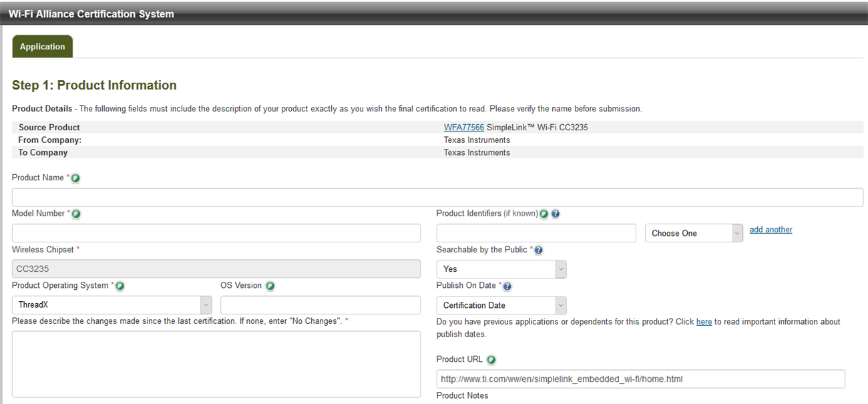Click green help icon beside Product Identifiers
Image resolution: width=868 pixels, height=404 pixels.
(544, 214)
